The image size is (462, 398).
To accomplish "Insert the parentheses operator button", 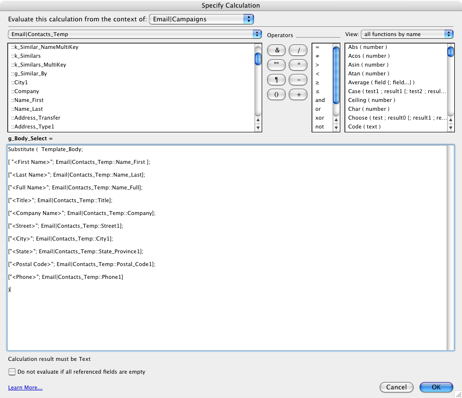I will pyautogui.click(x=276, y=95).
